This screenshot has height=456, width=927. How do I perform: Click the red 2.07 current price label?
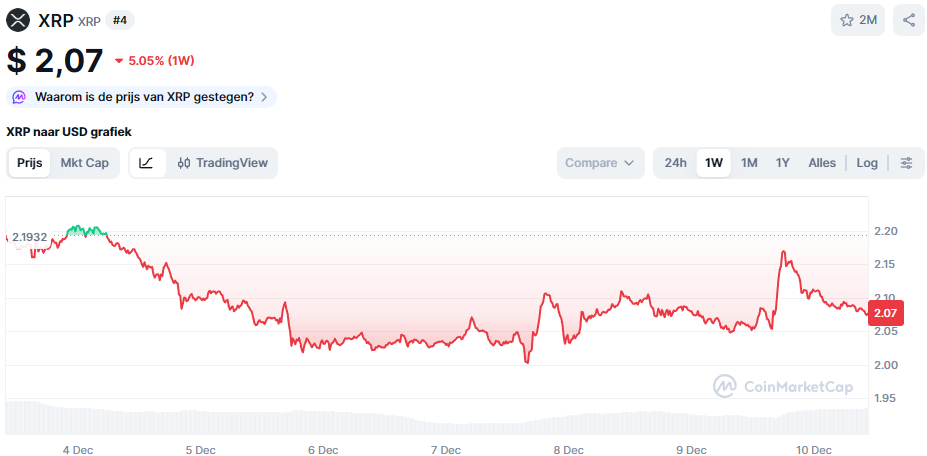point(885,313)
